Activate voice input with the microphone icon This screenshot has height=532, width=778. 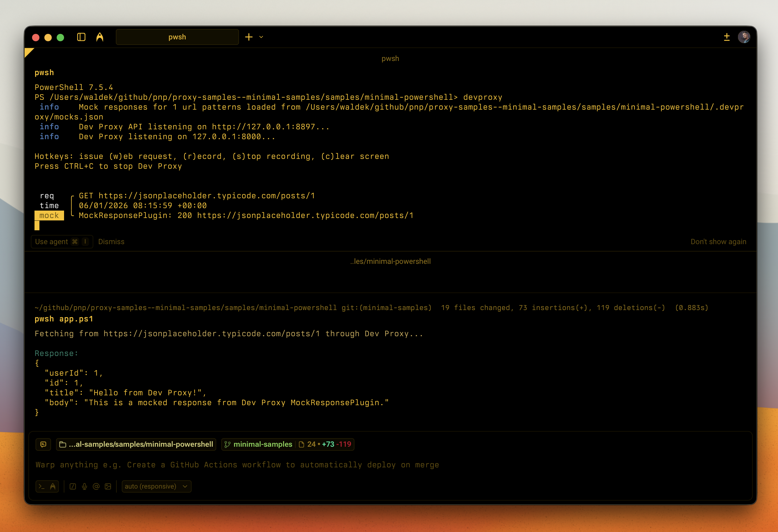[84, 486]
